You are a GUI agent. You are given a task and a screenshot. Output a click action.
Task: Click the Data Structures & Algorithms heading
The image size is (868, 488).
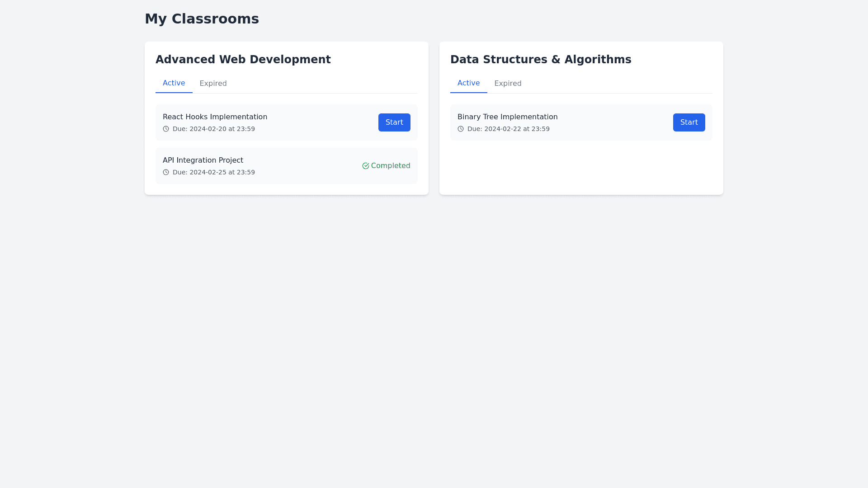point(541,60)
